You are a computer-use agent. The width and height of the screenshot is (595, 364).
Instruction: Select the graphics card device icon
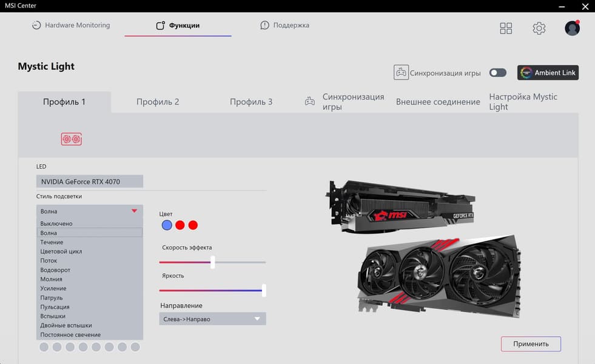[72, 139]
